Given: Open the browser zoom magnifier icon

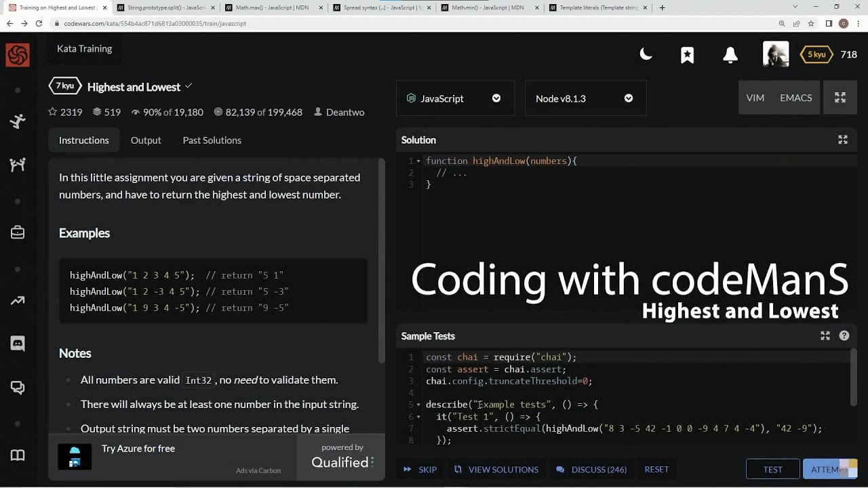Looking at the screenshot, I should pos(782,23).
